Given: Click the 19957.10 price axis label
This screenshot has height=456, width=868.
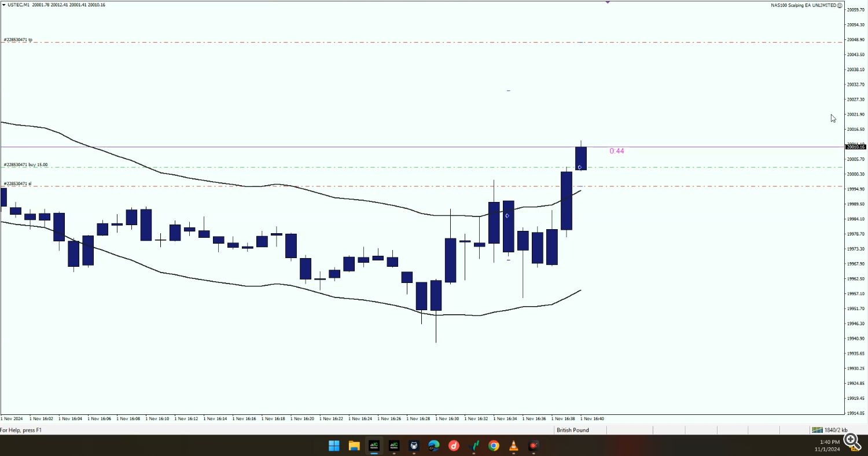Looking at the screenshot, I should (855, 294).
